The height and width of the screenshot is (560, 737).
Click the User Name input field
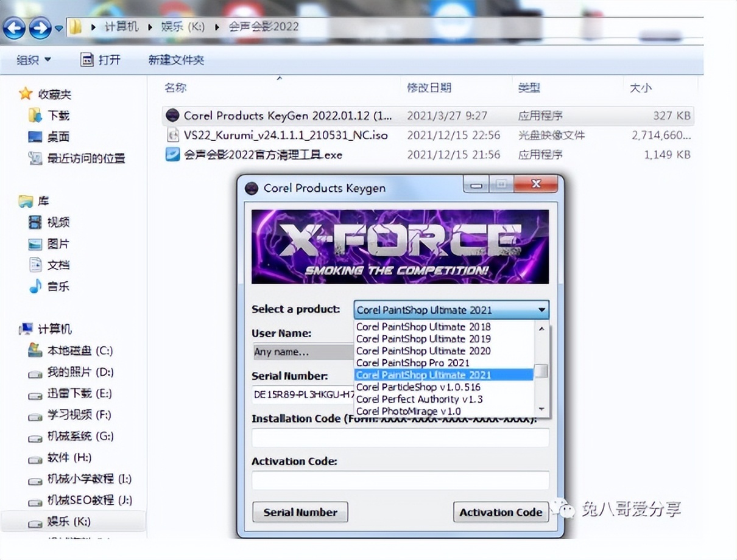[x=303, y=352]
